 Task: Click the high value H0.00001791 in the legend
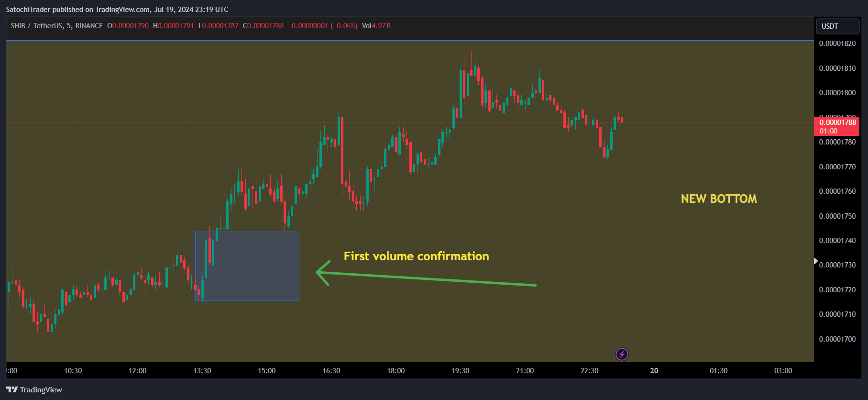[173, 26]
